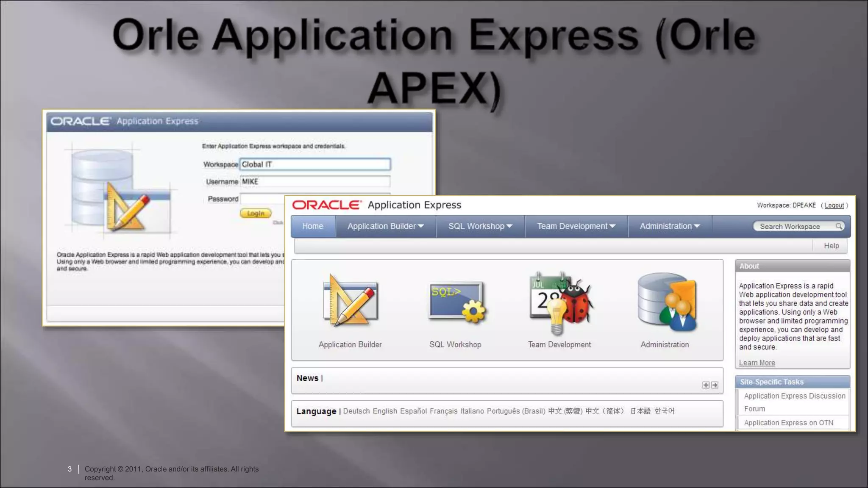Click the Team Development label under icon

pos(559,344)
